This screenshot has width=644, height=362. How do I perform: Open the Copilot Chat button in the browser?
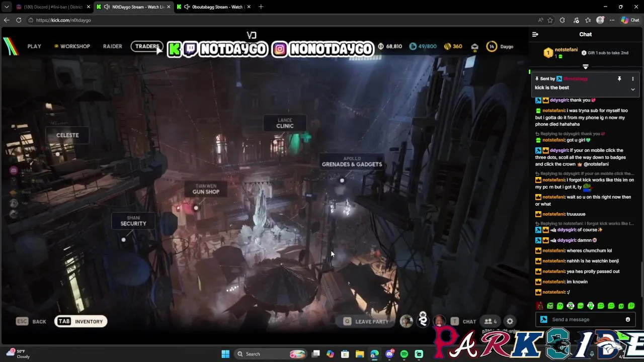point(630,20)
